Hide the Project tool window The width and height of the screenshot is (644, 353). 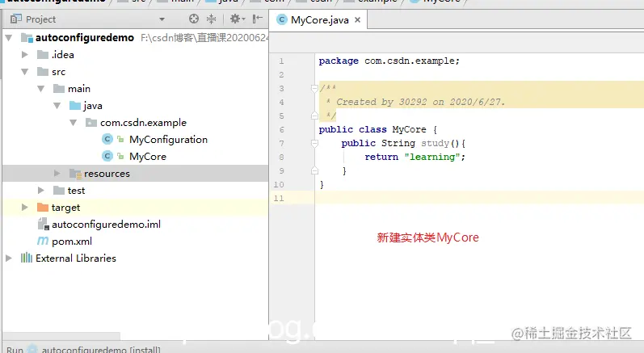click(258, 19)
